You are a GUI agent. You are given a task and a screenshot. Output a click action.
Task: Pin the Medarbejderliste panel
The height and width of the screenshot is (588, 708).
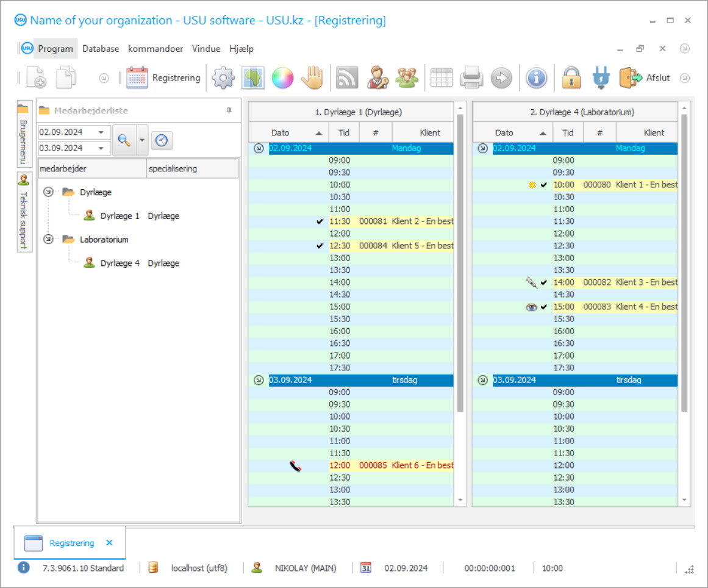pos(229,110)
